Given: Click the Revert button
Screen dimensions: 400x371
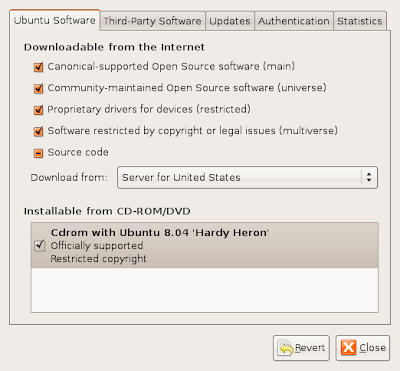Looking at the screenshot, I should (301, 348).
